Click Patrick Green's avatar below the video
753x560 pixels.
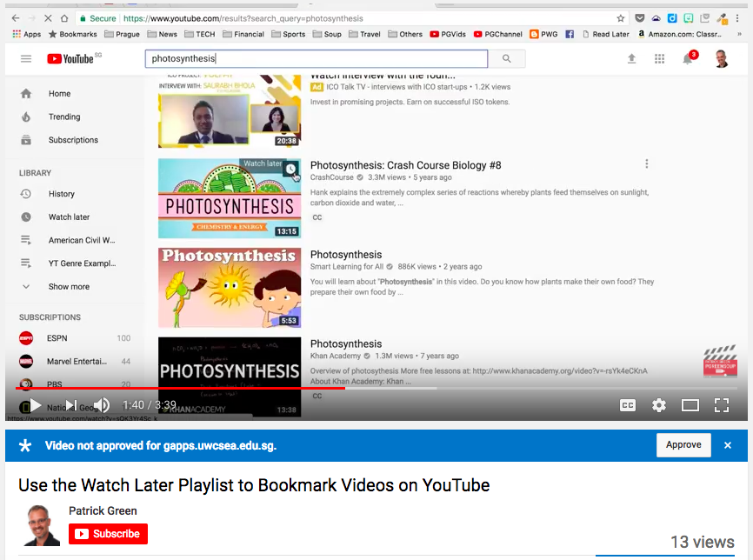pyautogui.click(x=43, y=525)
